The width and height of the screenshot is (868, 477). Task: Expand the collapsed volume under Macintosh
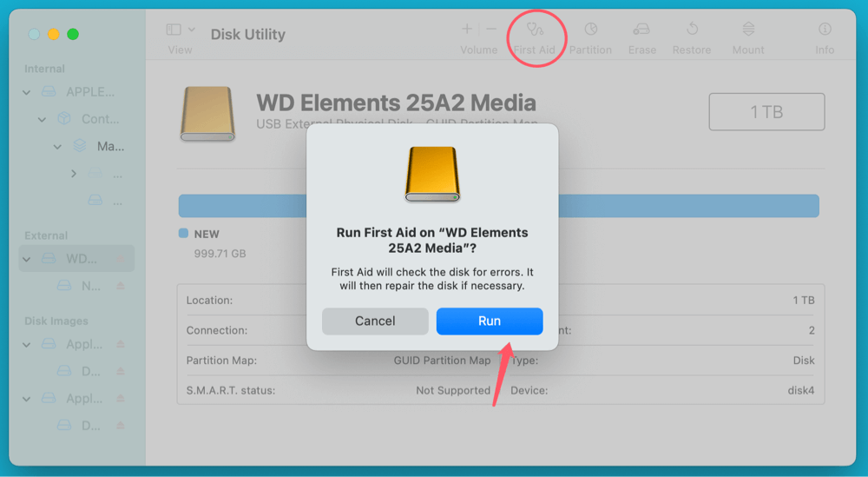click(x=74, y=174)
